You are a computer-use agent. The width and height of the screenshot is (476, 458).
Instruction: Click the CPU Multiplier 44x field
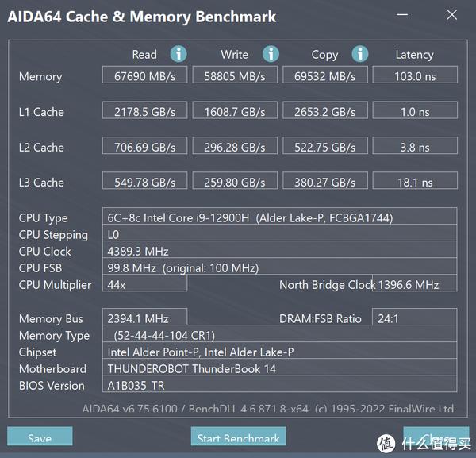click(x=144, y=283)
